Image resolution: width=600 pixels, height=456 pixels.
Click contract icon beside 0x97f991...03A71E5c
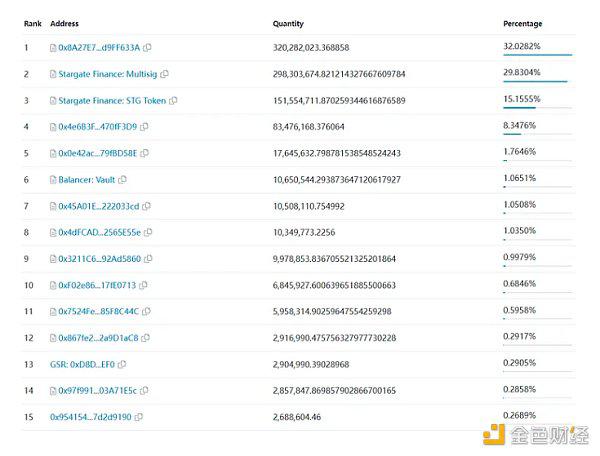pyautogui.click(x=53, y=391)
